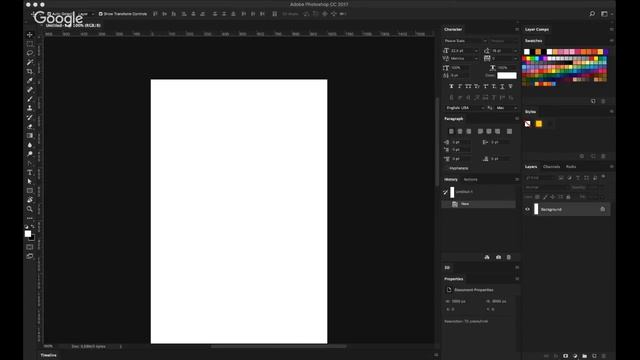Screen dimensions: 640x360
Task: Select the Brush tool
Action: [x=30, y=99]
